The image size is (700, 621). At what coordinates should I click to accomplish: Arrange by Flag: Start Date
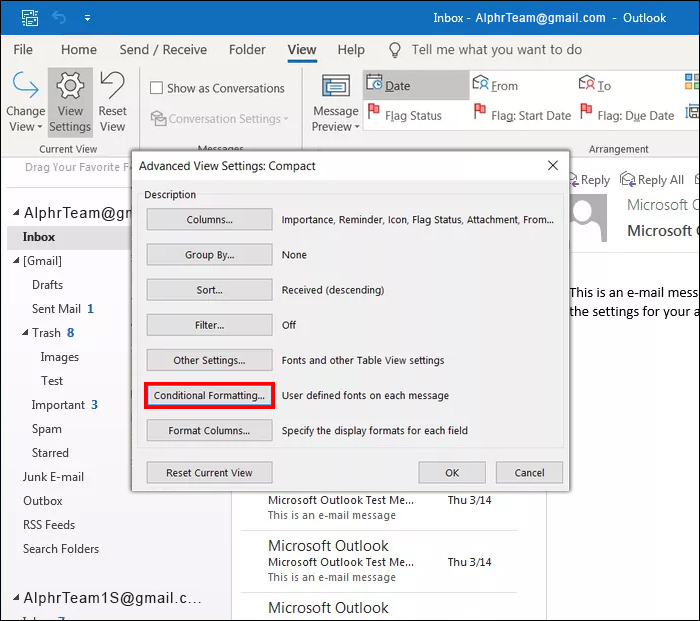[522, 115]
